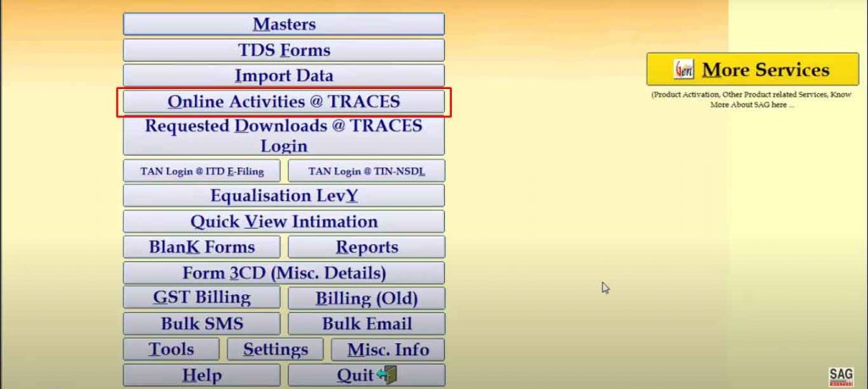Select Import Data option
This screenshot has width=868, height=389.
(283, 75)
